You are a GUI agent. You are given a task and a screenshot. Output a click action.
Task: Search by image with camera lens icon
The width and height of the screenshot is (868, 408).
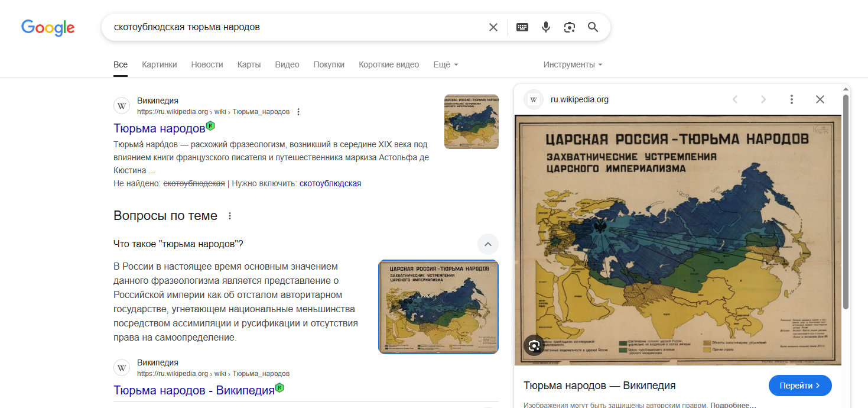pos(570,27)
